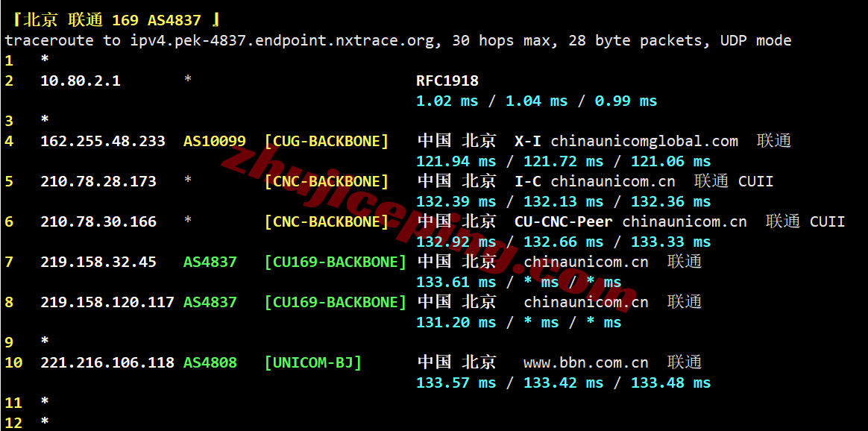The width and height of the screenshot is (868, 431).
Task: Click the IP address 219.158.32.45
Action: click(x=98, y=262)
